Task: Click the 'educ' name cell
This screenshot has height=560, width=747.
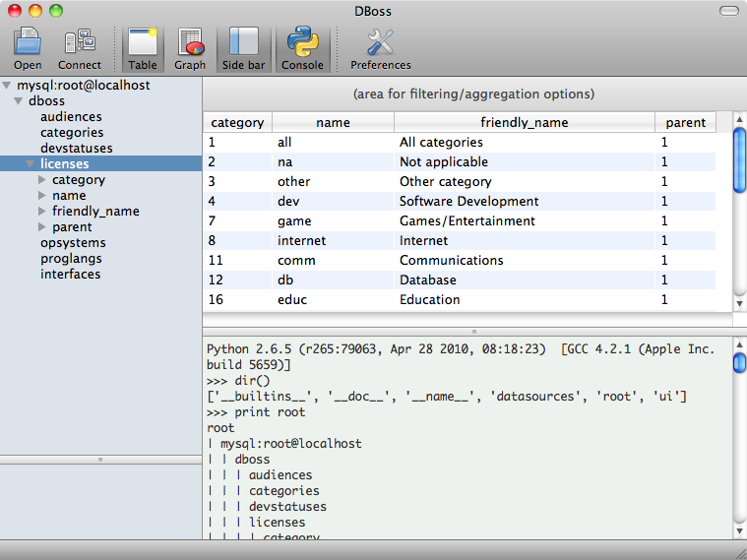Action: coord(333,299)
